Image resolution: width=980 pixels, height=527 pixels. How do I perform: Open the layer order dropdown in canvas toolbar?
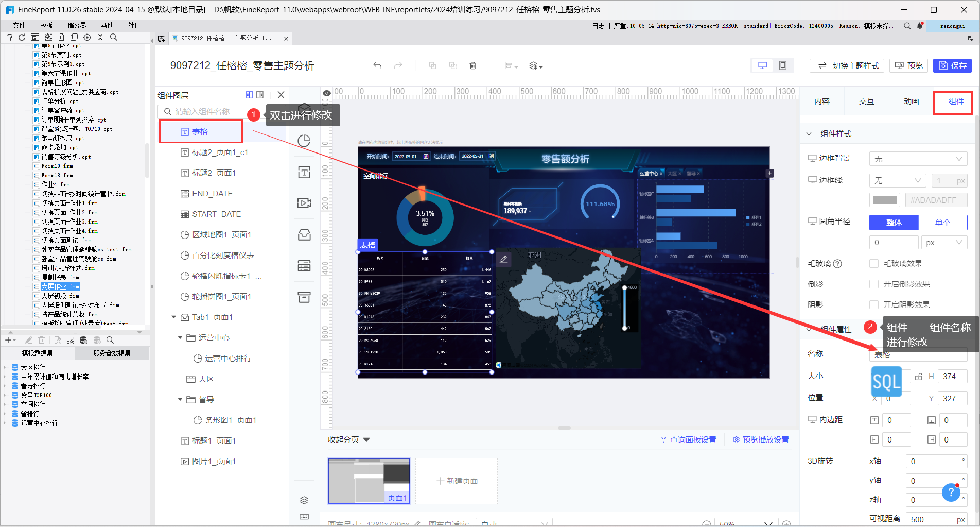[536, 65]
